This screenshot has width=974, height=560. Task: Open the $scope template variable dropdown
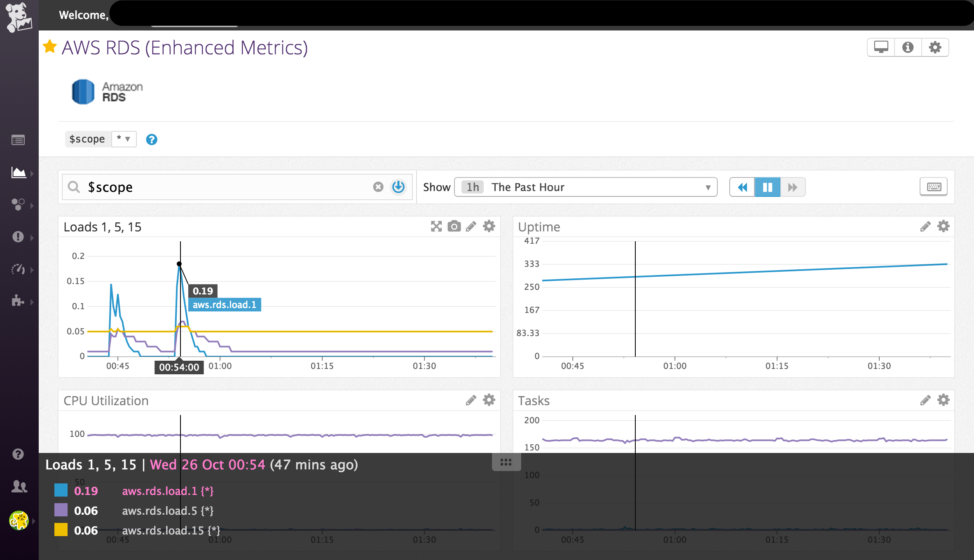124,139
